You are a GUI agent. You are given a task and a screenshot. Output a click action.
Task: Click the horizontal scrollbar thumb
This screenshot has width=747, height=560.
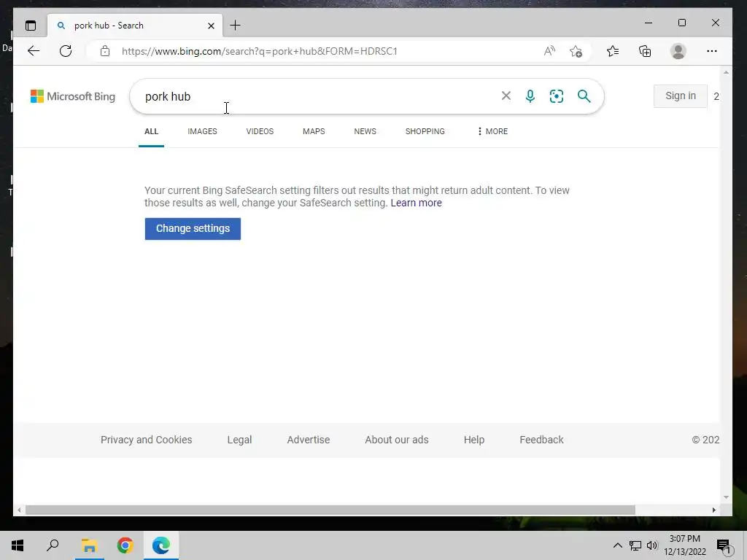330,510
